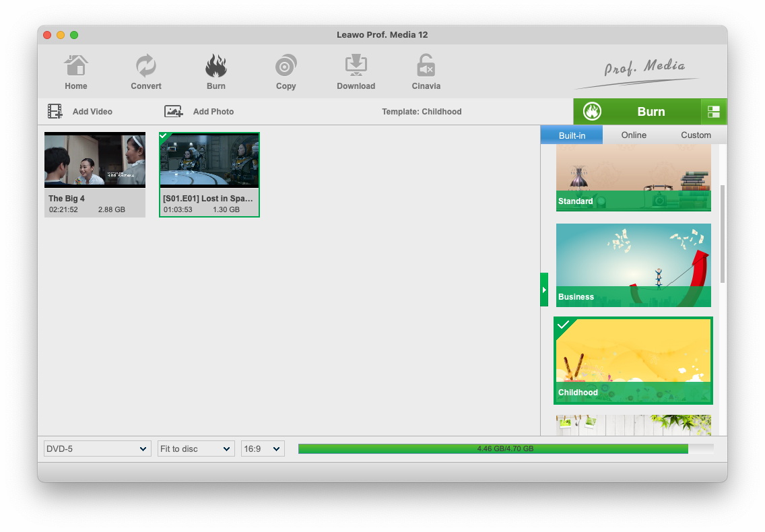Collapse the template panel with green arrow

544,290
